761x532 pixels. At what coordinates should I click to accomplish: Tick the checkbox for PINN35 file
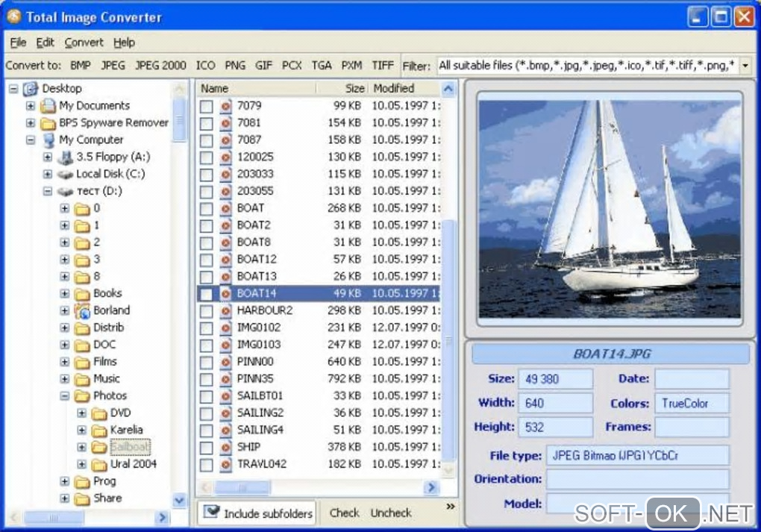point(207,379)
